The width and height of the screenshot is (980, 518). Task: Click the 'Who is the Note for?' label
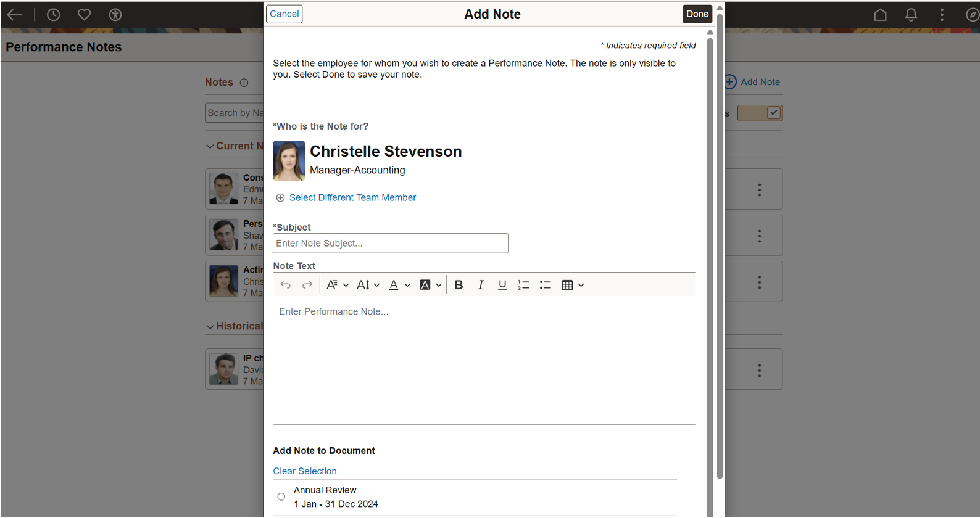pyautogui.click(x=321, y=126)
